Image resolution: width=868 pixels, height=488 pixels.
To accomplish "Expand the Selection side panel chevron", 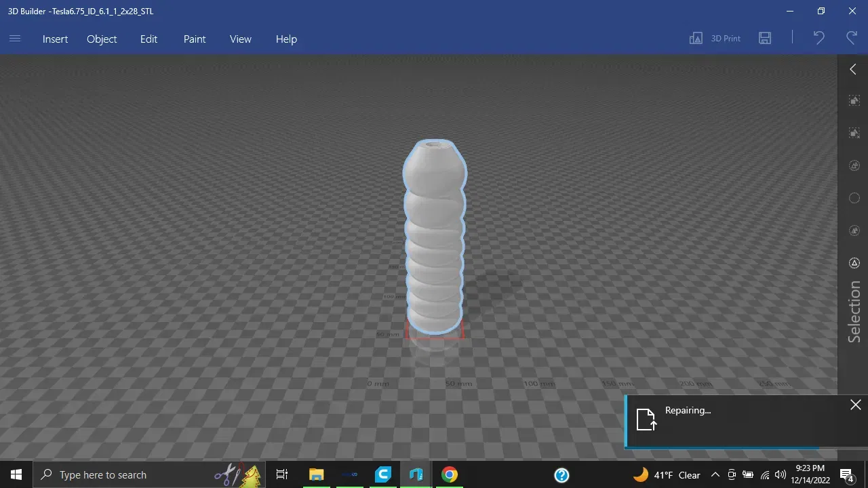I will (853, 69).
